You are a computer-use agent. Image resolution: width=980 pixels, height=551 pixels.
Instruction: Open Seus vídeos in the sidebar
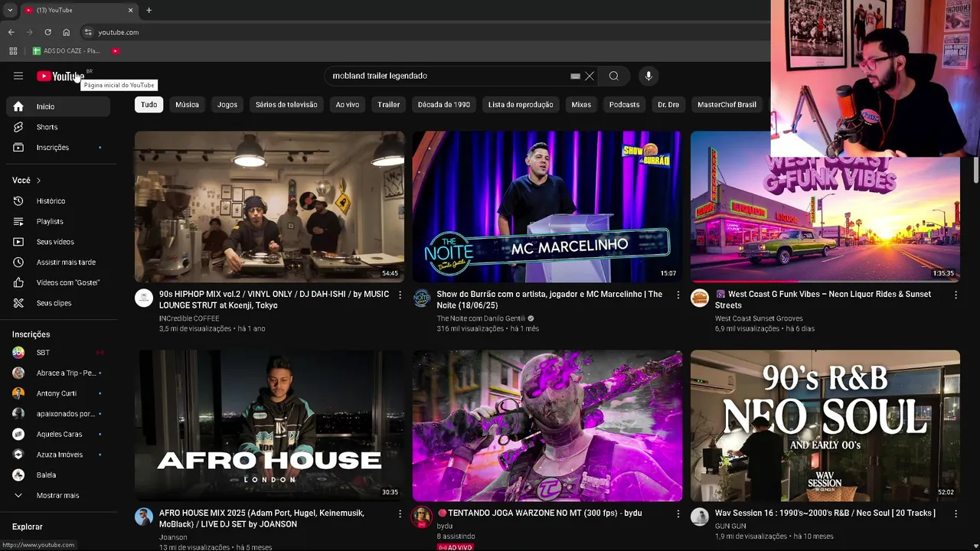tap(58, 242)
